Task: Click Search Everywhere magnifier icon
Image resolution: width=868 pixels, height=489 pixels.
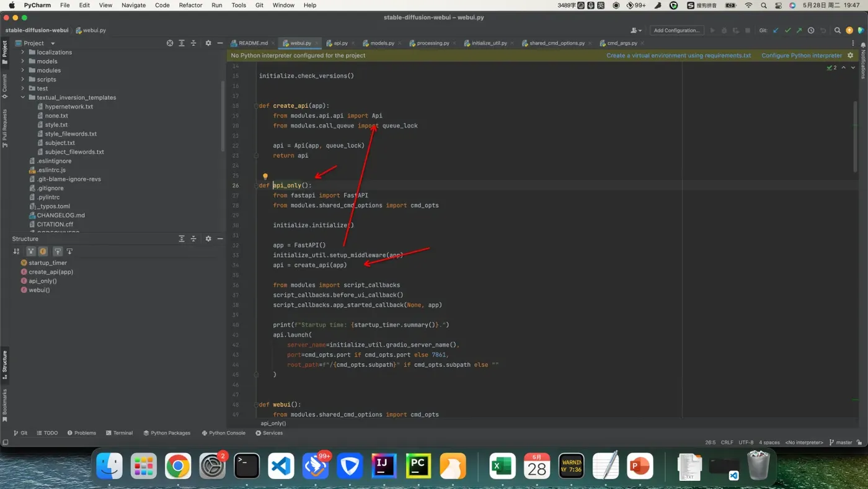Action: pos(838,30)
